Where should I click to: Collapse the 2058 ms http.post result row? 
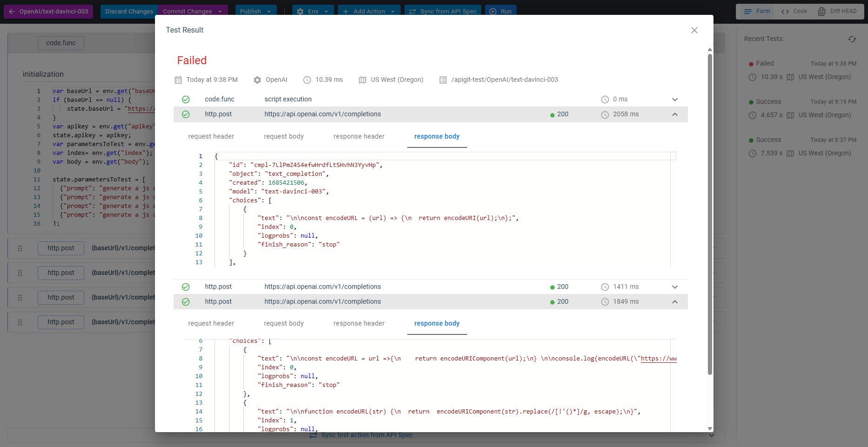[x=675, y=114]
